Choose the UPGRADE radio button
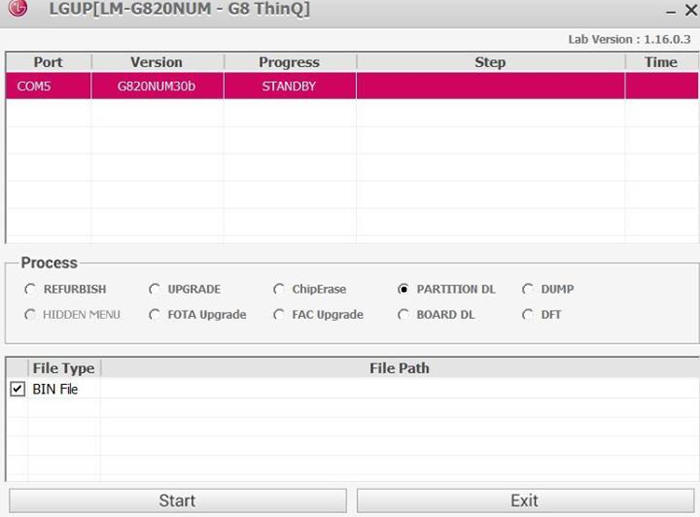 pos(155,289)
